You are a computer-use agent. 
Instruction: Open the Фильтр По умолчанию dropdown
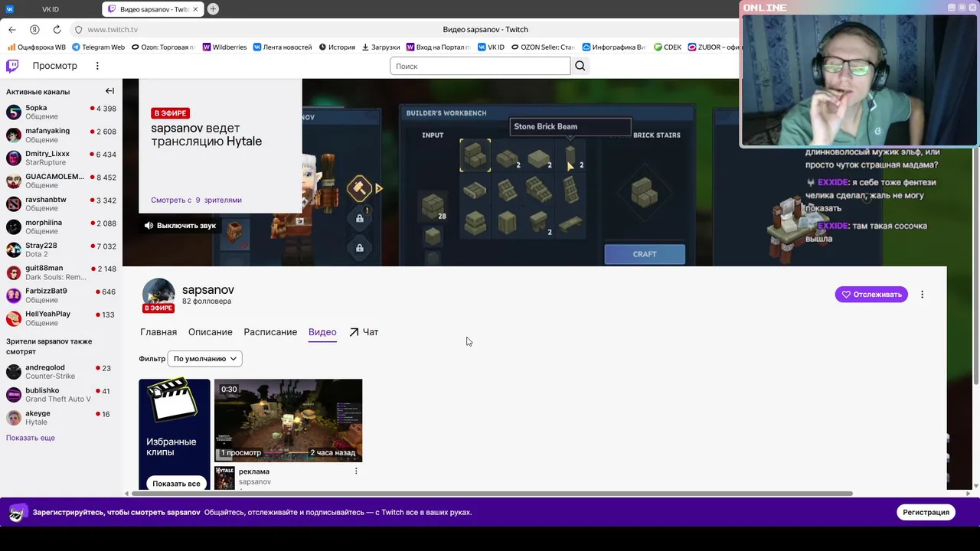205,359
